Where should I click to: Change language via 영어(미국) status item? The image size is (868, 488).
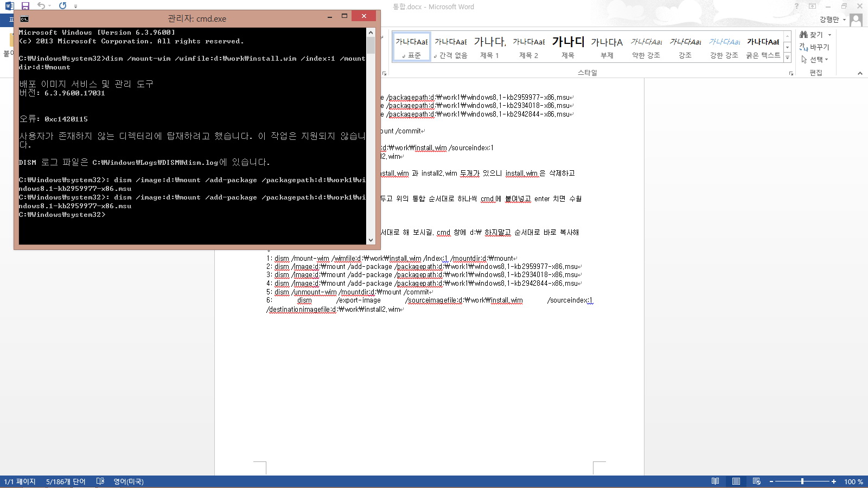129,481
